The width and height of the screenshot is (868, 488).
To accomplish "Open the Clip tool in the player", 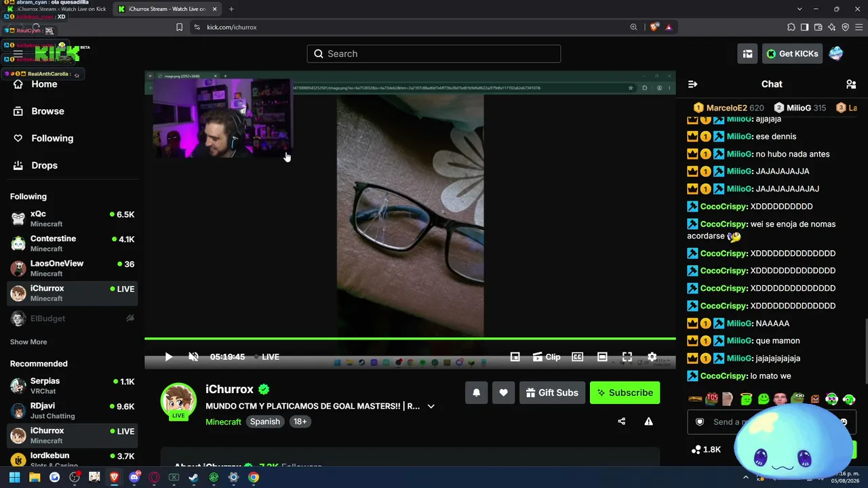I will point(546,357).
